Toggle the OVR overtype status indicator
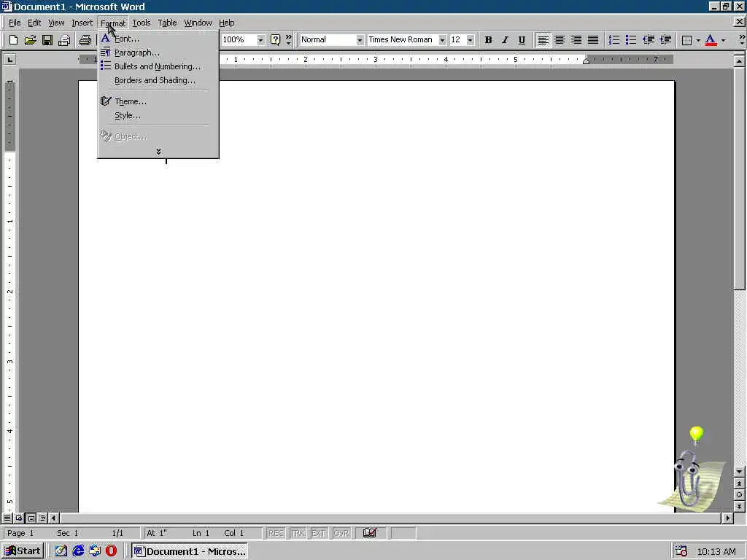The image size is (747, 560). coord(341,533)
